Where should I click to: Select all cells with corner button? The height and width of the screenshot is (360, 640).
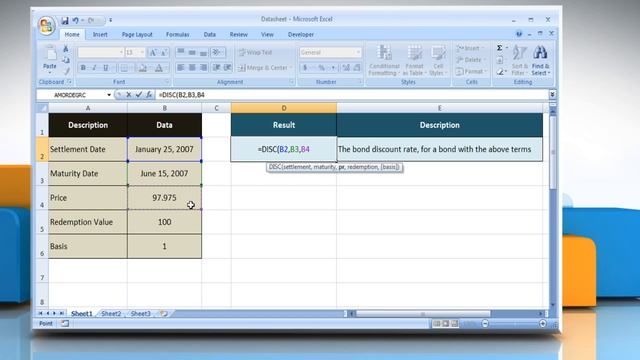coord(42,108)
